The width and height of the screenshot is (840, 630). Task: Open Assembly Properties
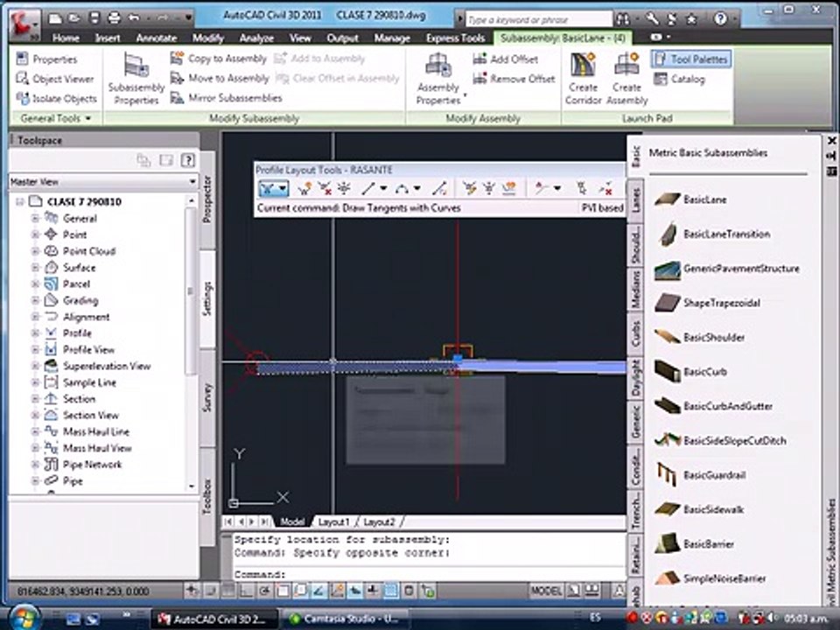coord(438,79)
